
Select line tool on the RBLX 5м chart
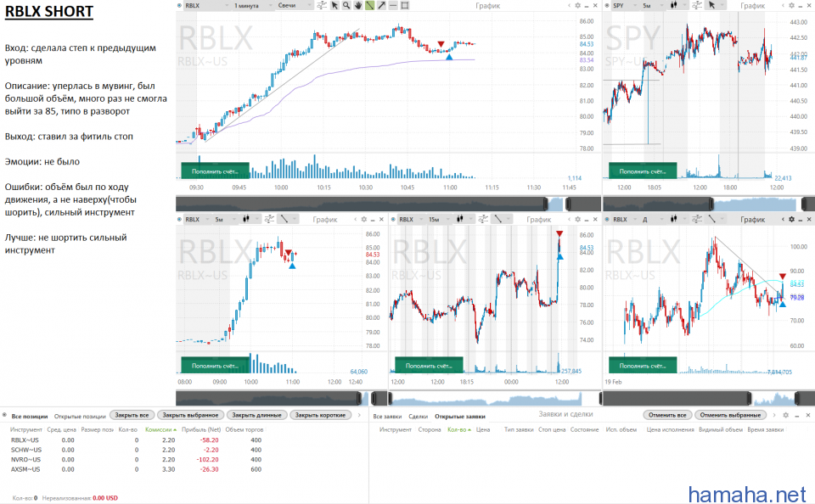[x=284, y=219]
